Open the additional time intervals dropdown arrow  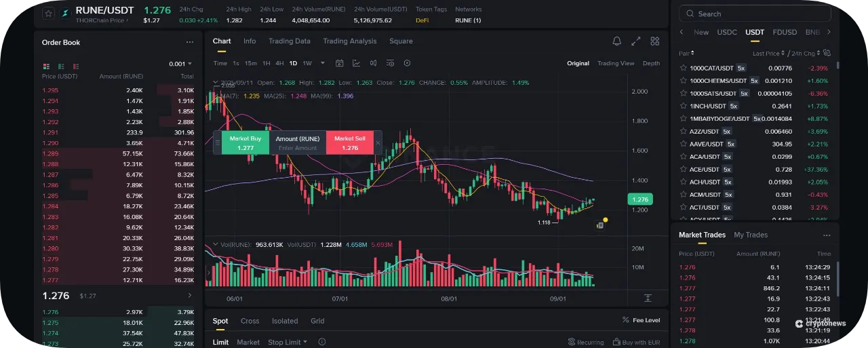323,63
